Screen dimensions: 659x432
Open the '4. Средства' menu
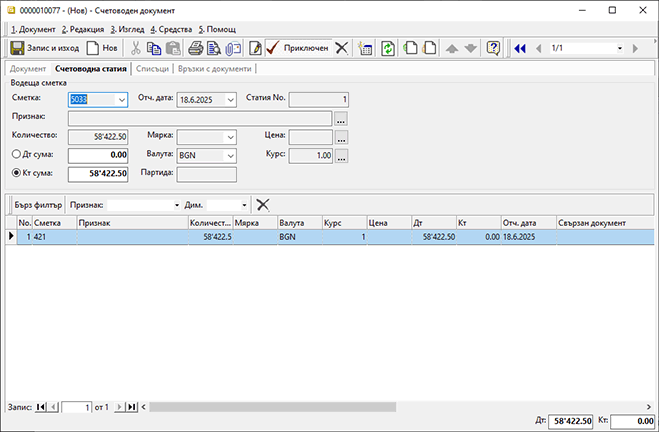[171, 29]
